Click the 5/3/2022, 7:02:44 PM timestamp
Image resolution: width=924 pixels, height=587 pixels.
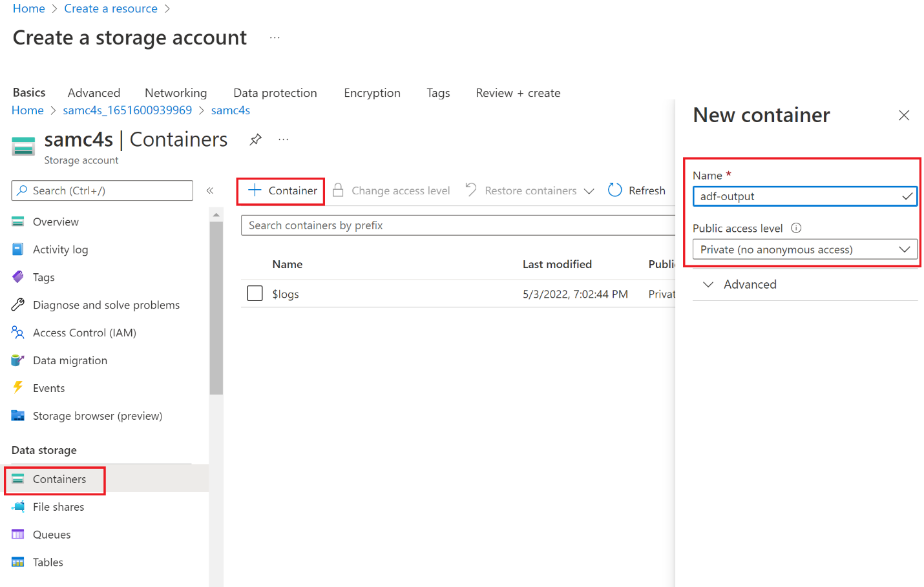pos(575,294)
